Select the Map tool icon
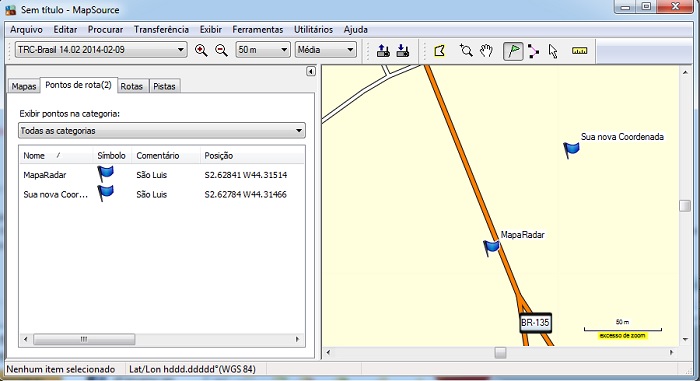This screenshot has height=381, width=700. click(440, 50)
